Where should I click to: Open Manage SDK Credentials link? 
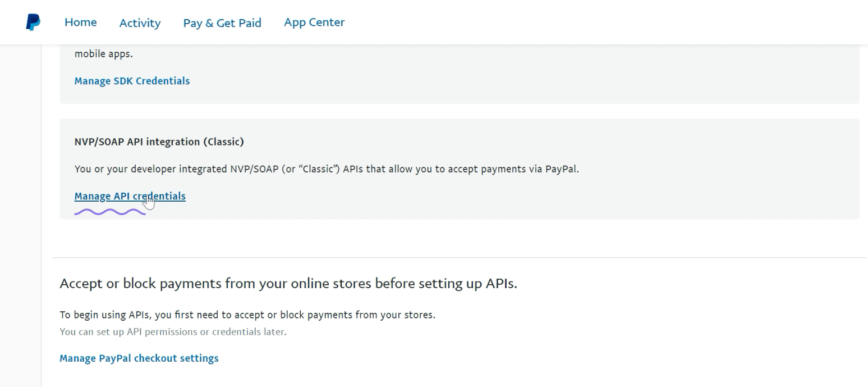[x=132, y=81]
